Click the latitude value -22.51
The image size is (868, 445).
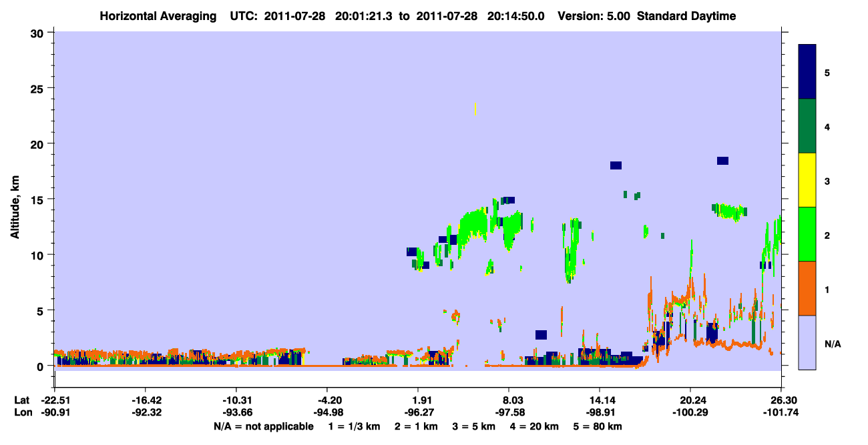tap(55, 400)
